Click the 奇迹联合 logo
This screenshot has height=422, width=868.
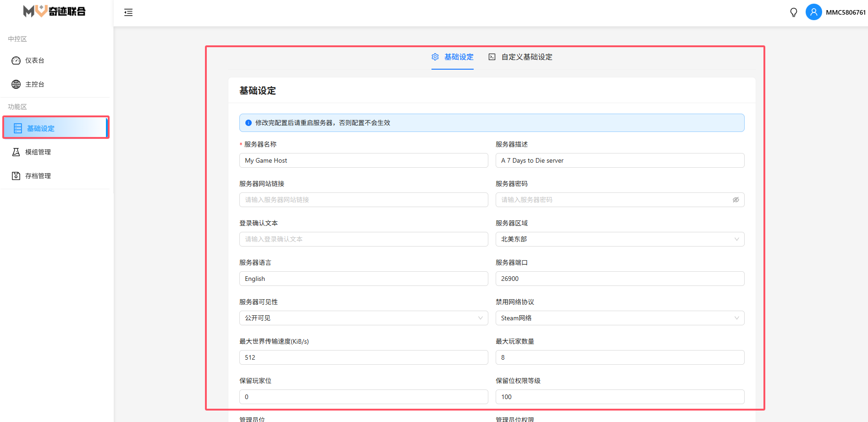(x=55, y=11)
